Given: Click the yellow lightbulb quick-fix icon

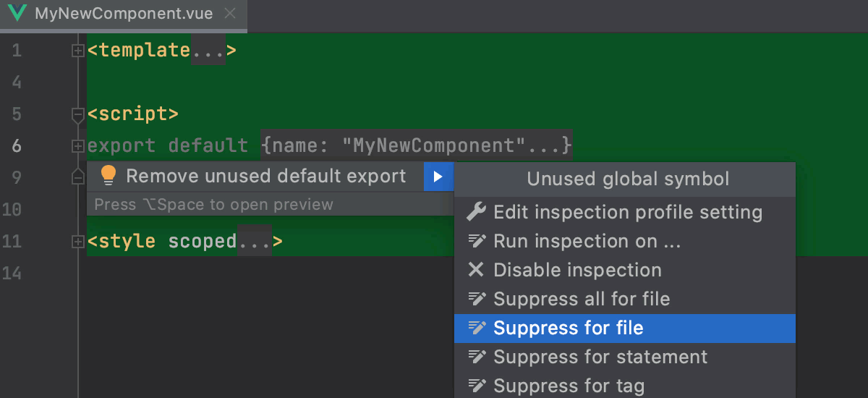Looking at the screenshot, I should [109, 176].
